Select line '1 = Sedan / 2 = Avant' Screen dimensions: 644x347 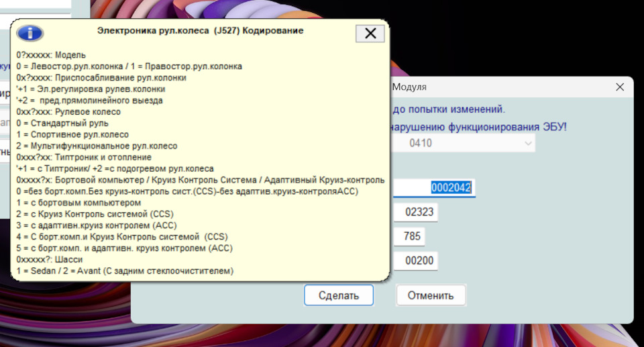[125, 271]
